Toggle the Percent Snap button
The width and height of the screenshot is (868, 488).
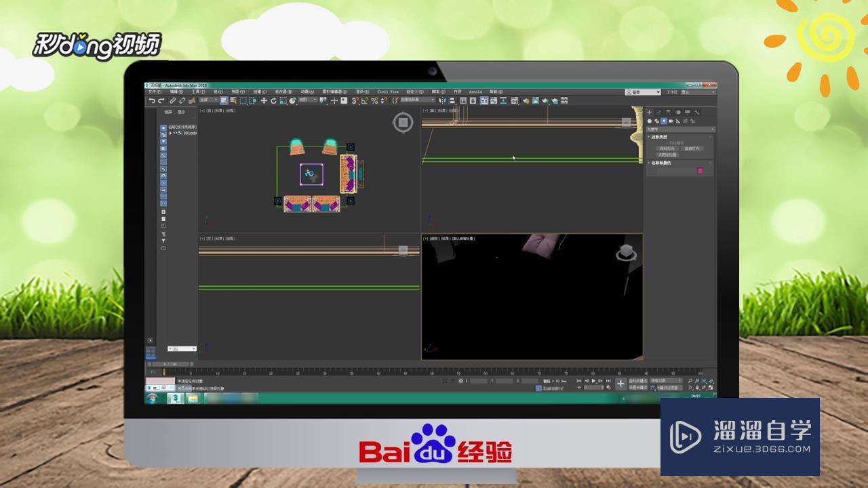pos(374,100)
